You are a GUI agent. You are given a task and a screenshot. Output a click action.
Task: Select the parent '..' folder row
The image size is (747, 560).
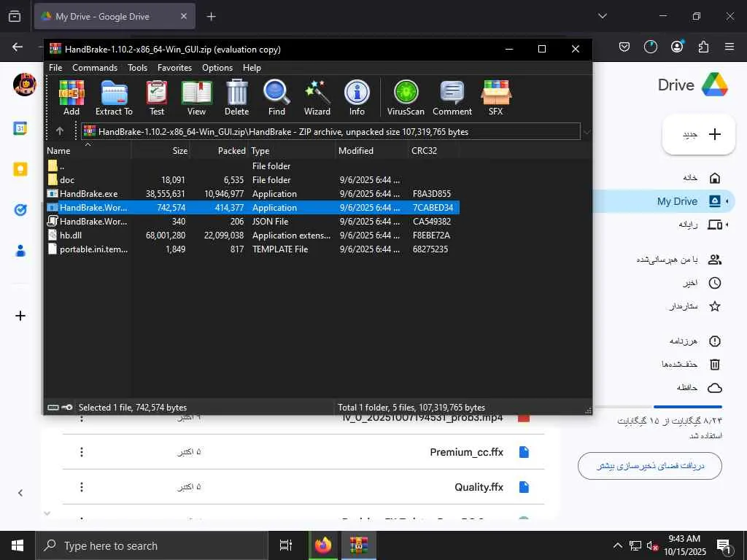[252, 166]
